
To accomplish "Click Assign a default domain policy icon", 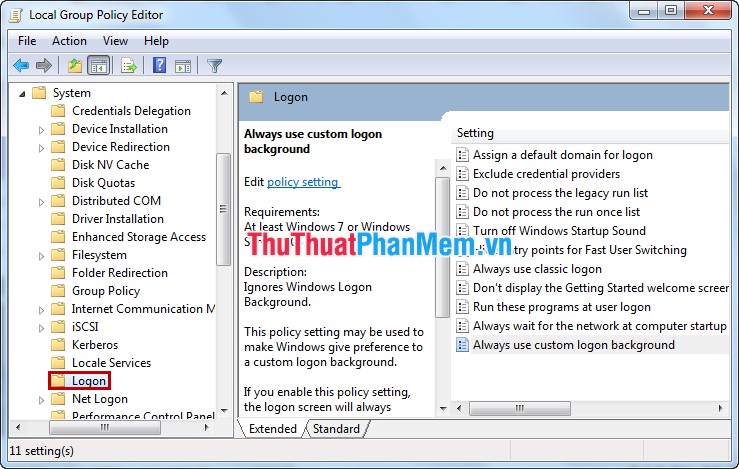I will (x=462, y=155).
